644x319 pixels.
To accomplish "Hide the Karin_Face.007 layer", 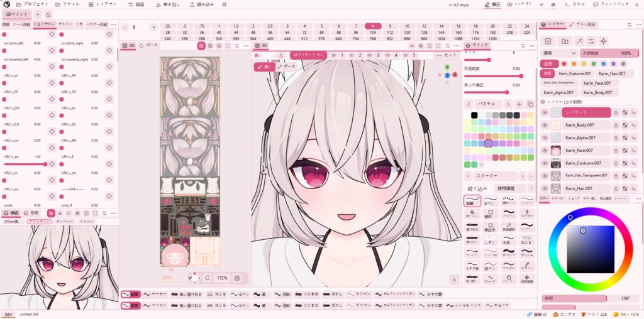I will (545, 151).
